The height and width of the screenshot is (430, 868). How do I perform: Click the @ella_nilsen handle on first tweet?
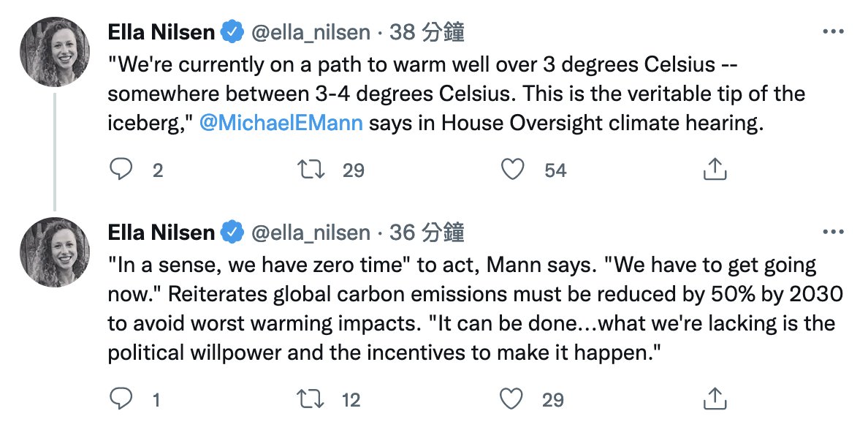click(x=311, y=33)
